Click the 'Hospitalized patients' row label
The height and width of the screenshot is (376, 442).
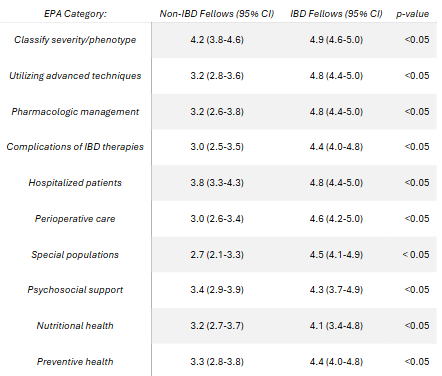[75, 183]
